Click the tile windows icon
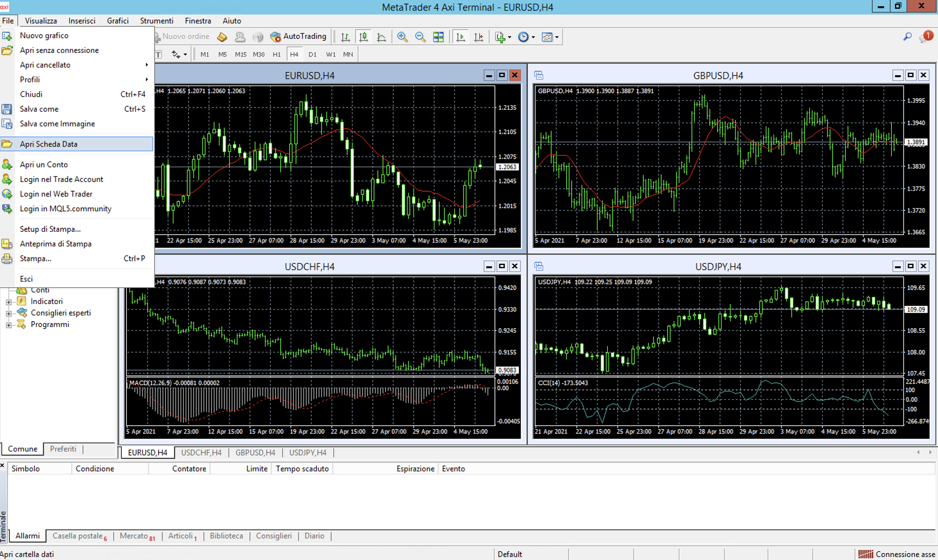 (438, 37)
